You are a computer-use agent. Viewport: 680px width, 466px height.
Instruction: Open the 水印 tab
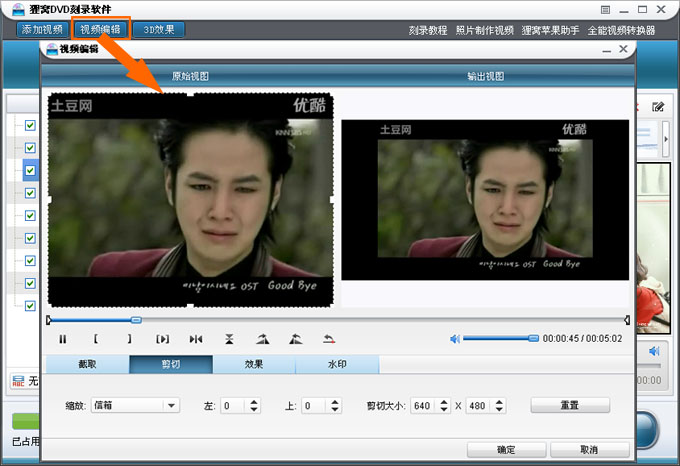click(337, 364)
